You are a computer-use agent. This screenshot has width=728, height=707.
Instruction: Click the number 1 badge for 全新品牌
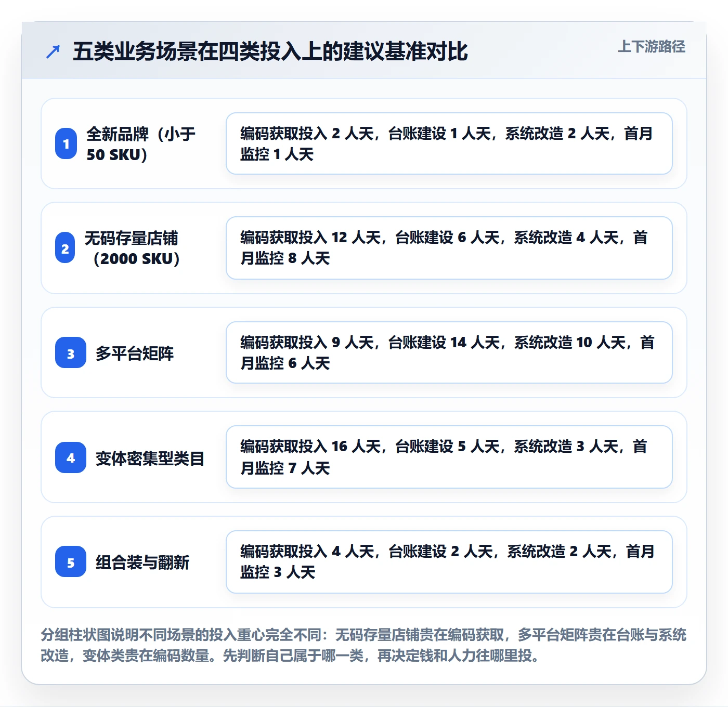(66, 143)
